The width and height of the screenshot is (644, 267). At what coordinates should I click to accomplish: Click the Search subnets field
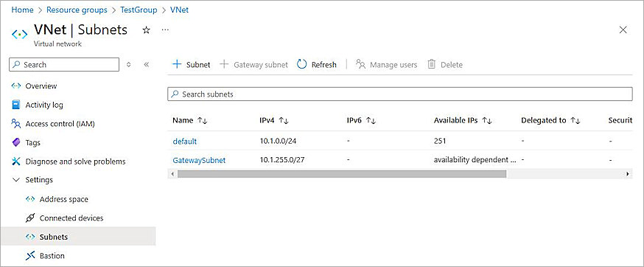coord(400,94)
